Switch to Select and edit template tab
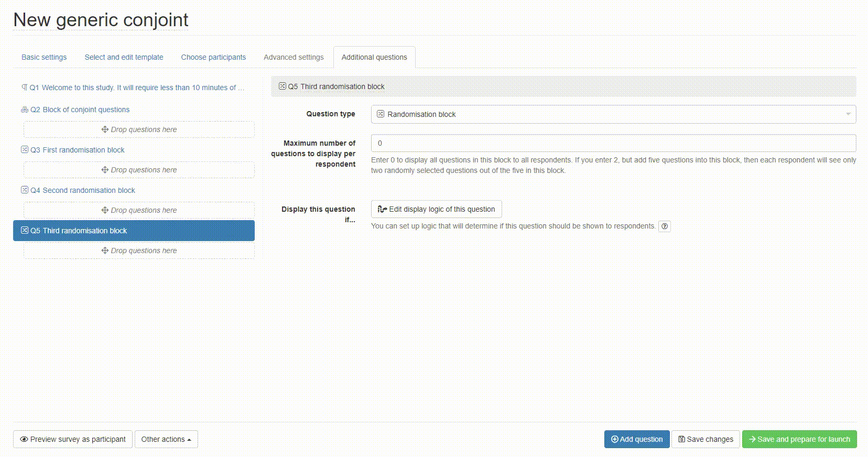 tap(124, 57)
